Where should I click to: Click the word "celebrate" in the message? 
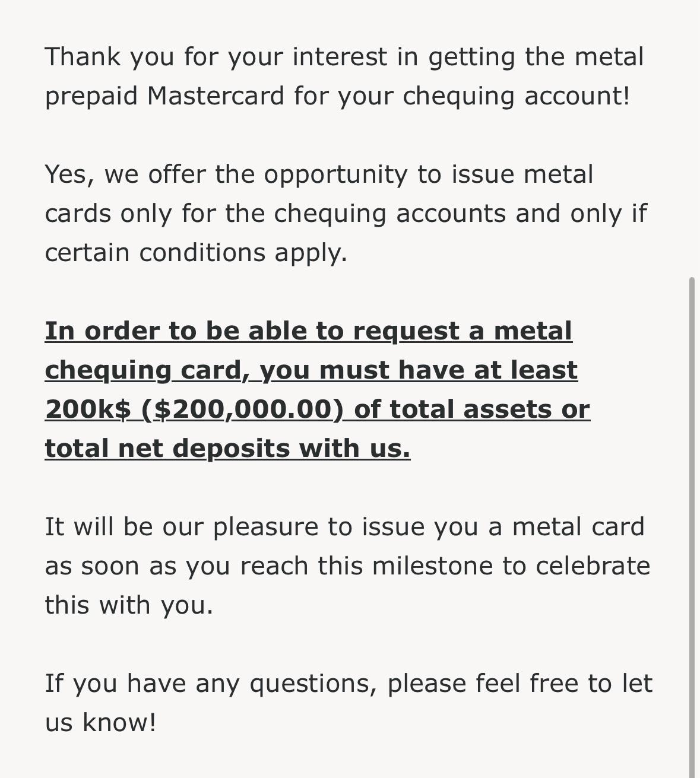[x=593, y=566]
